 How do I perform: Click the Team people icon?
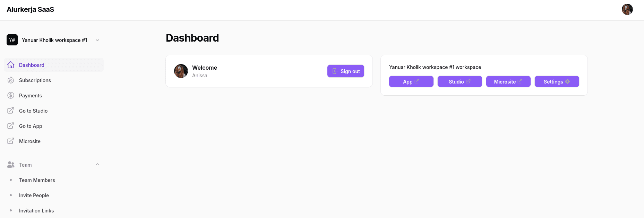click(11, 165)
